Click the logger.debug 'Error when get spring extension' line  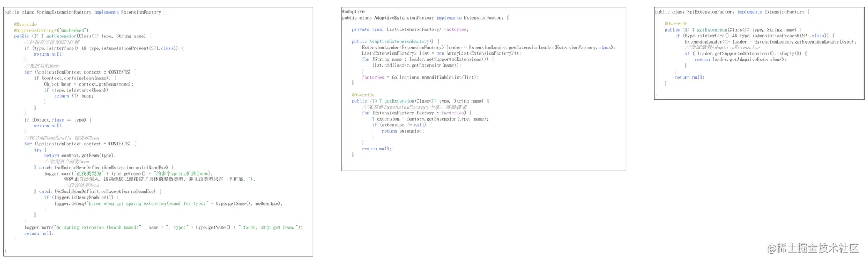[x=169, y=203]
